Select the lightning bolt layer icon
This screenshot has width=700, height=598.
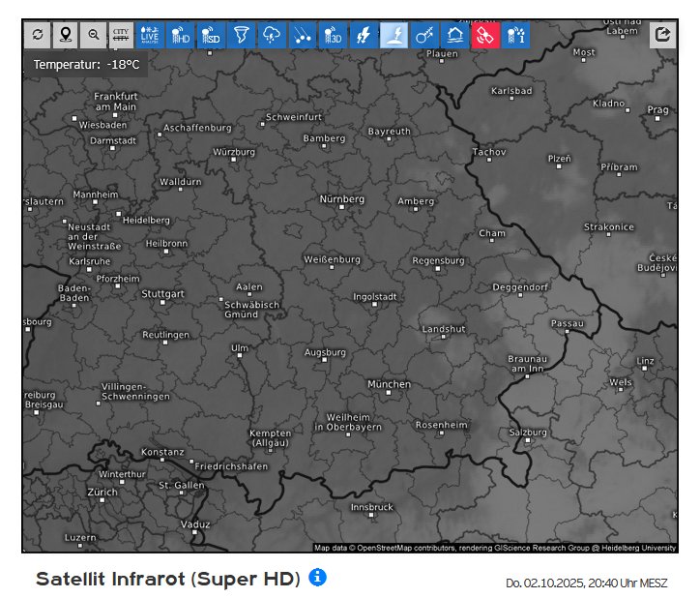(x=364, y=35)
